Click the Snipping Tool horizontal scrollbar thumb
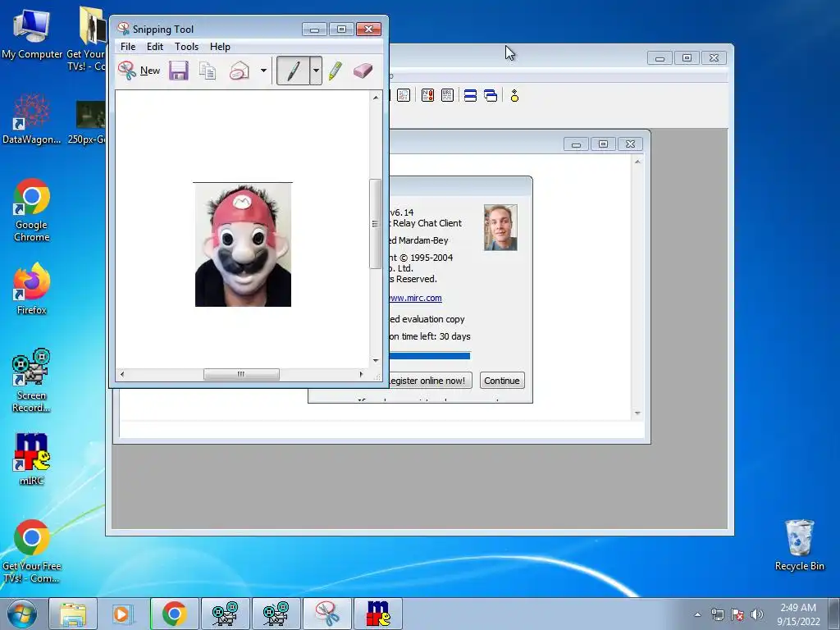This screenshot has height=630, width=840. pyautogui.click(x=241, y=374)
